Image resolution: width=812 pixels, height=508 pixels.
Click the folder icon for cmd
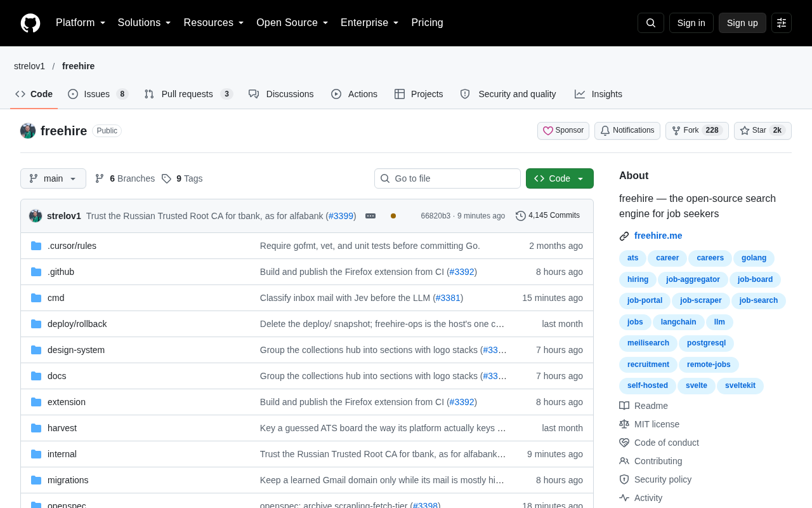click(36, 298)
